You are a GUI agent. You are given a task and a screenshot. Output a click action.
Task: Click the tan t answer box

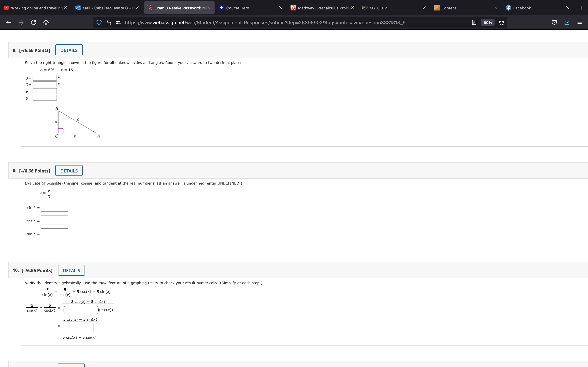point(54,233)
